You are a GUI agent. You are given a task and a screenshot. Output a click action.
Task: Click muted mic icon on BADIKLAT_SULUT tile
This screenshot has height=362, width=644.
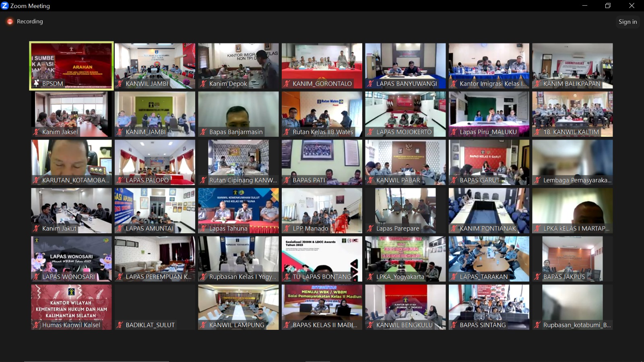120,325
